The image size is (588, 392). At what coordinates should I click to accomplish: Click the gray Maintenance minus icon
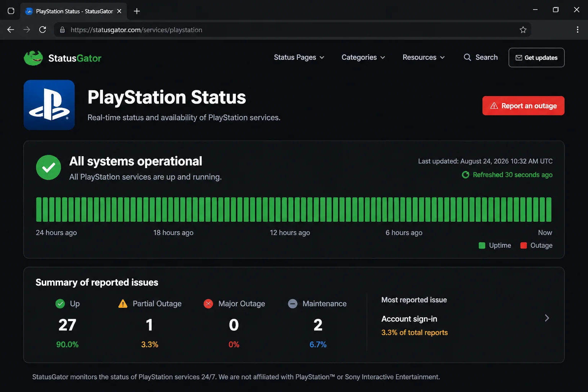tap(292, 304)
